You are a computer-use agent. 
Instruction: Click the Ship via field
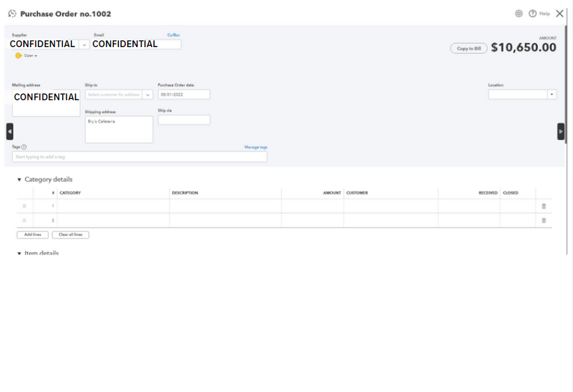click(x=184, y=120)
